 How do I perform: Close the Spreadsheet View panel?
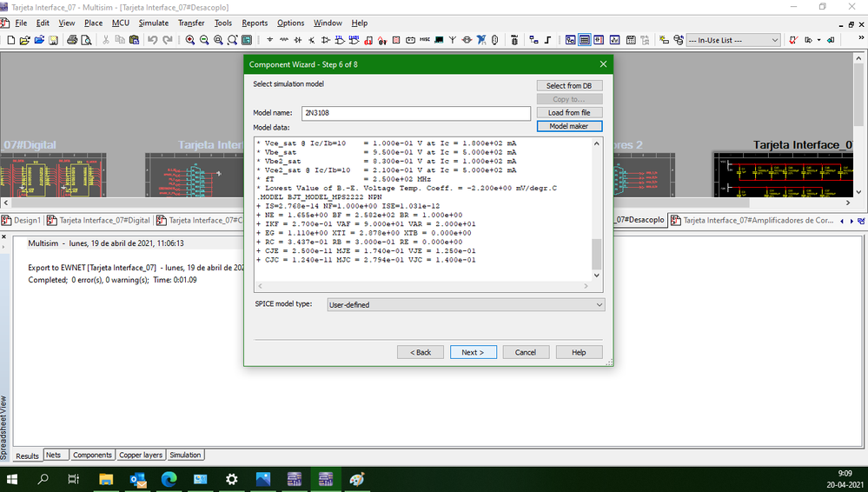[x=3, y=236]
